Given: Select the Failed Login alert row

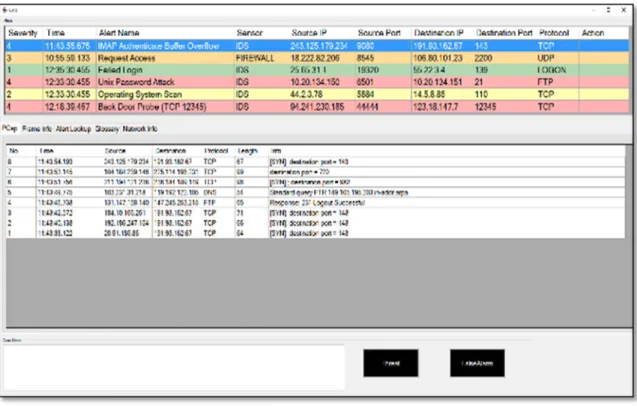Looking at the screenshot, I should pos(317,70).
